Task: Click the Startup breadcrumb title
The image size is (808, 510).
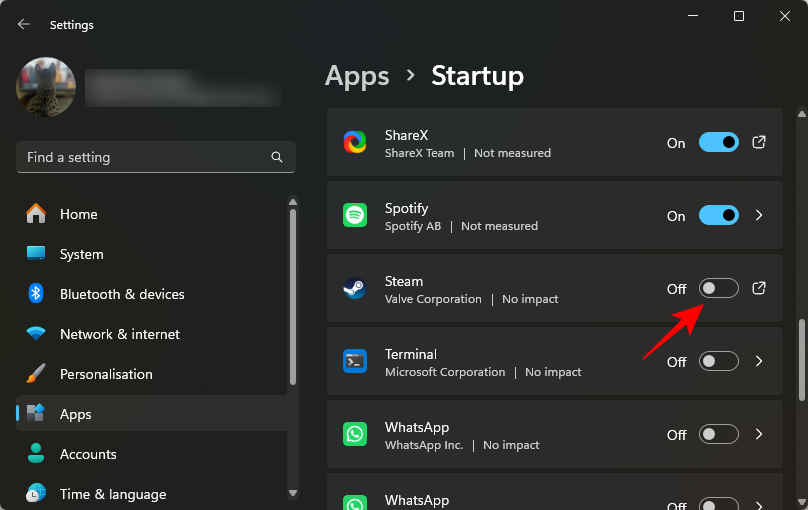Action: point(477,76)
